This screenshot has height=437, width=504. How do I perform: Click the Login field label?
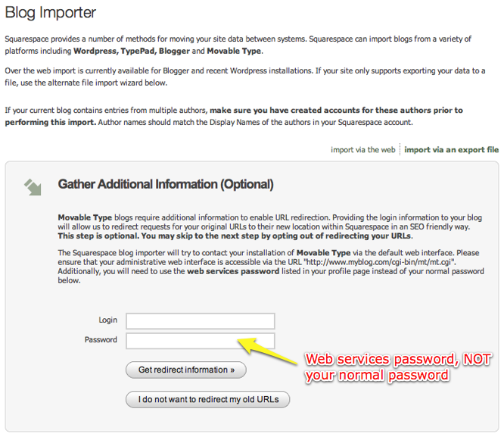[x=107, y=320]
